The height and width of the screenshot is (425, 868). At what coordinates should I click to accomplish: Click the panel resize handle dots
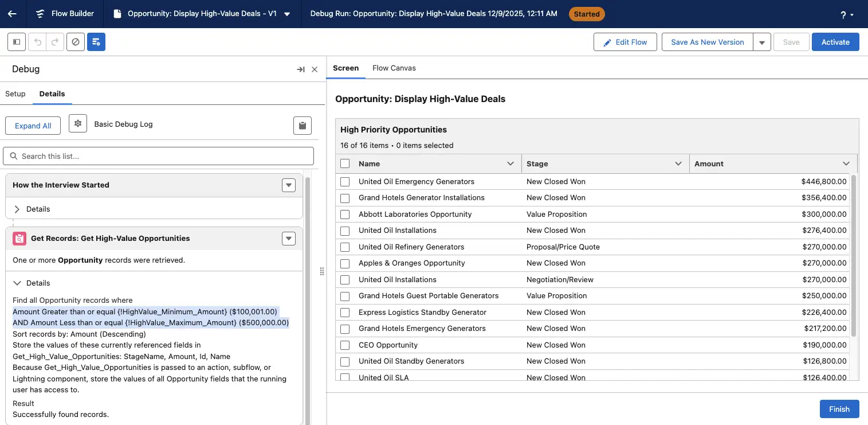(321, 271)
